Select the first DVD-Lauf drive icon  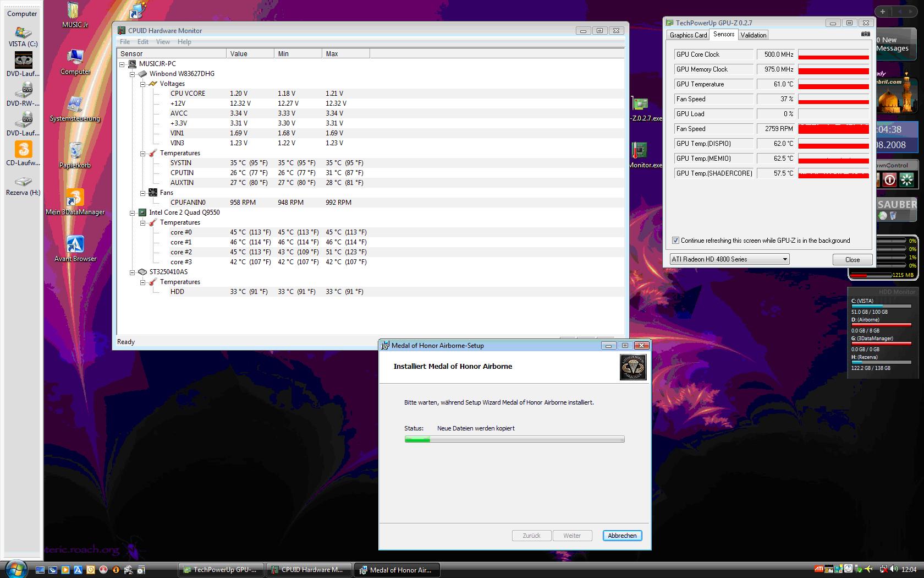(x=23, y=65)
